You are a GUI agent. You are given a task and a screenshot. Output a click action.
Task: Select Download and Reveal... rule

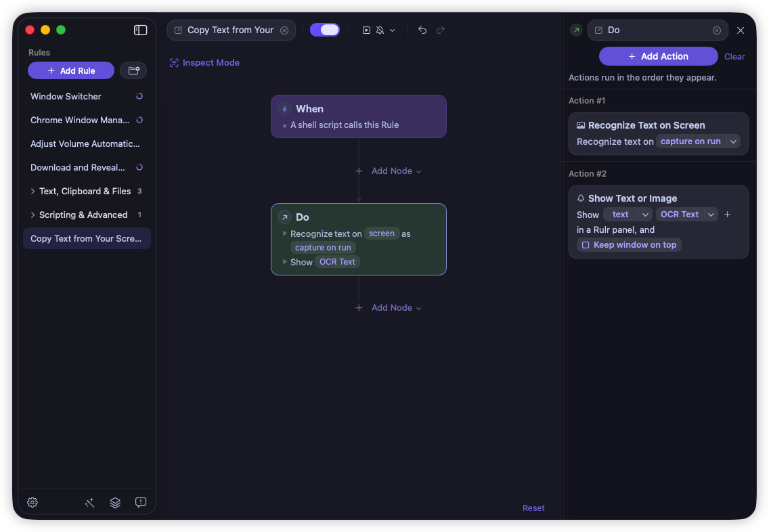(87, 168)
